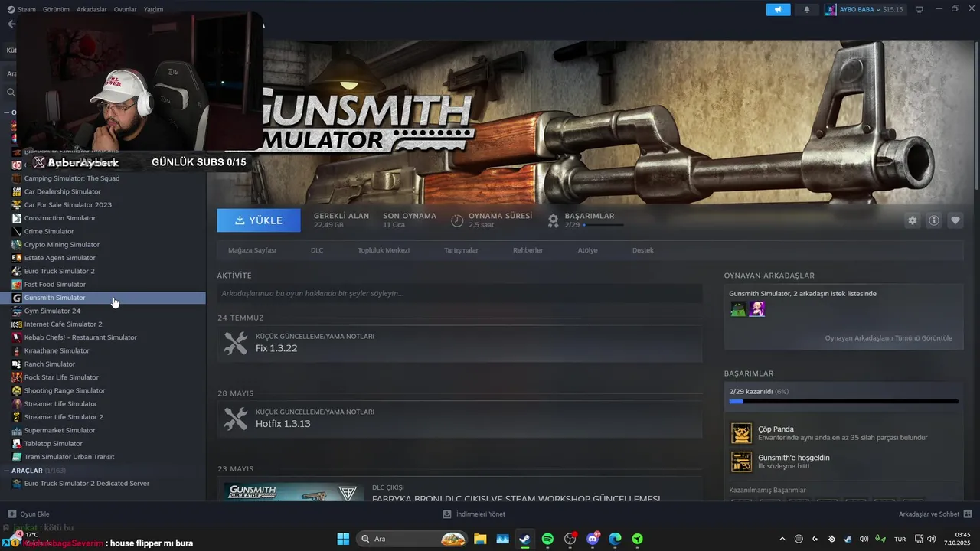The height and width of the screenshot is (551, 980).
Task: Open the Tartışmalar tab
Action: click(x=461, y=250)
